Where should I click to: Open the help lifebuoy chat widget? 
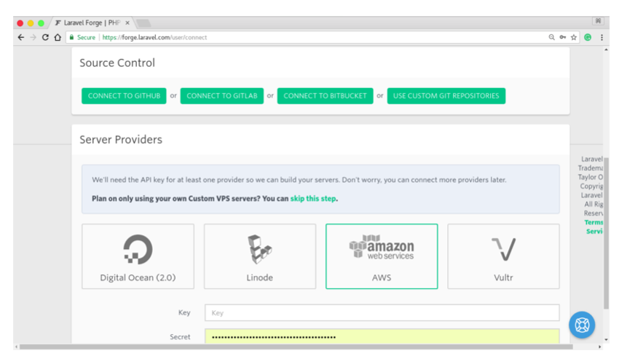click(582, 325)
